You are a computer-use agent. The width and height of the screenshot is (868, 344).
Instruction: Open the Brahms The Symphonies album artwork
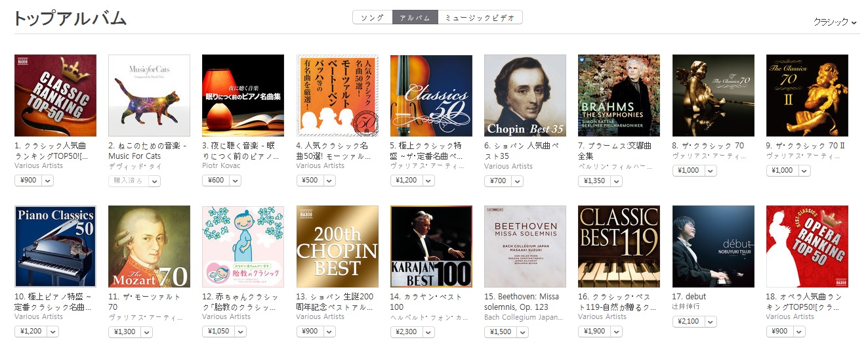click(619, 95)
